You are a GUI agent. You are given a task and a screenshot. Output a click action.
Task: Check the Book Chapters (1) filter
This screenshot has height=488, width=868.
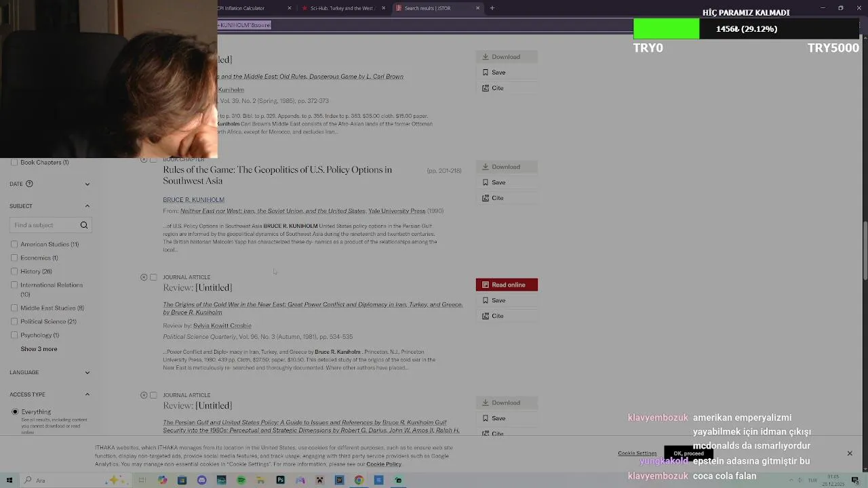pyautogui.click(x=14, y=163)
